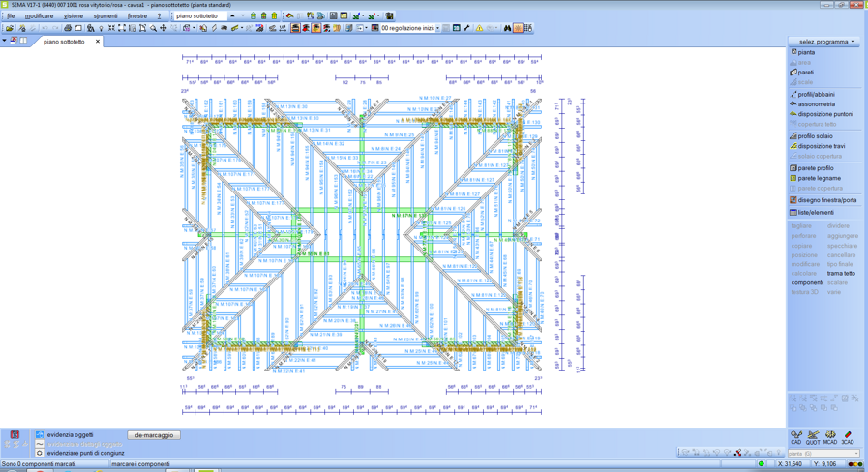
Task: Click the open folder toolbar icon
Action: pos(10,28)
